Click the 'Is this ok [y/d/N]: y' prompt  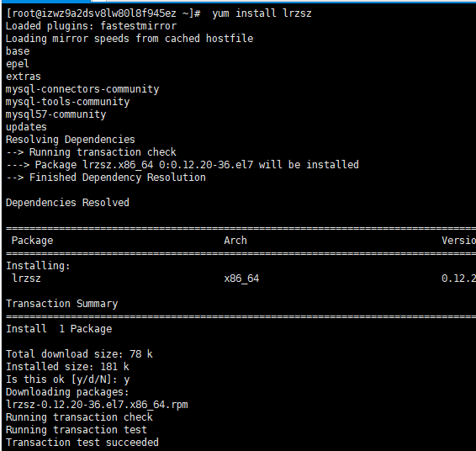67,379
